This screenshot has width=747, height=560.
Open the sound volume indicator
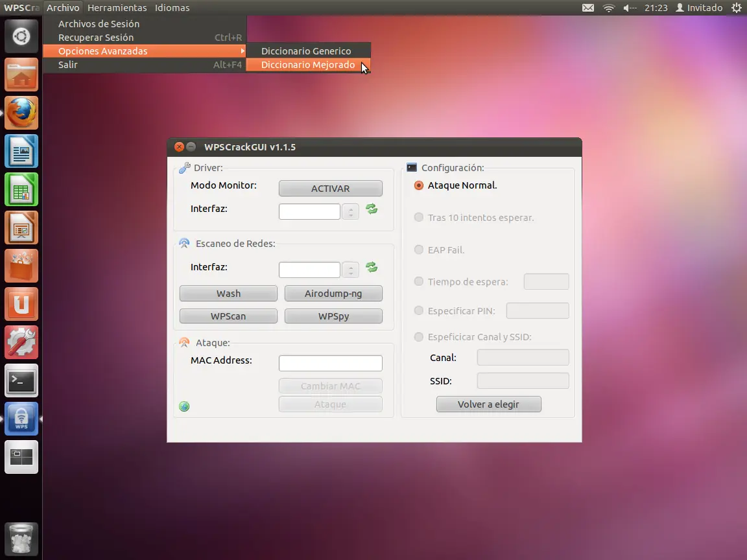click(630, 8)
